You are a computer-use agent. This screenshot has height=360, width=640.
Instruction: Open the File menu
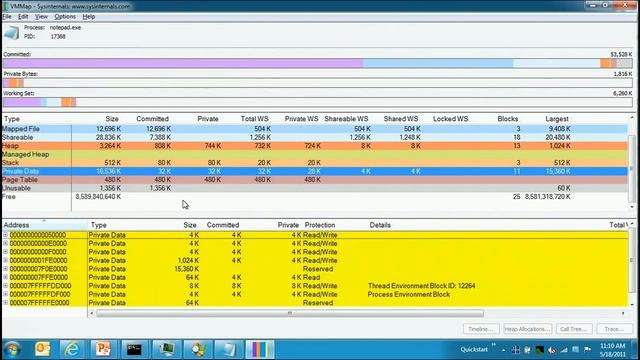click(x=7, y=17)
